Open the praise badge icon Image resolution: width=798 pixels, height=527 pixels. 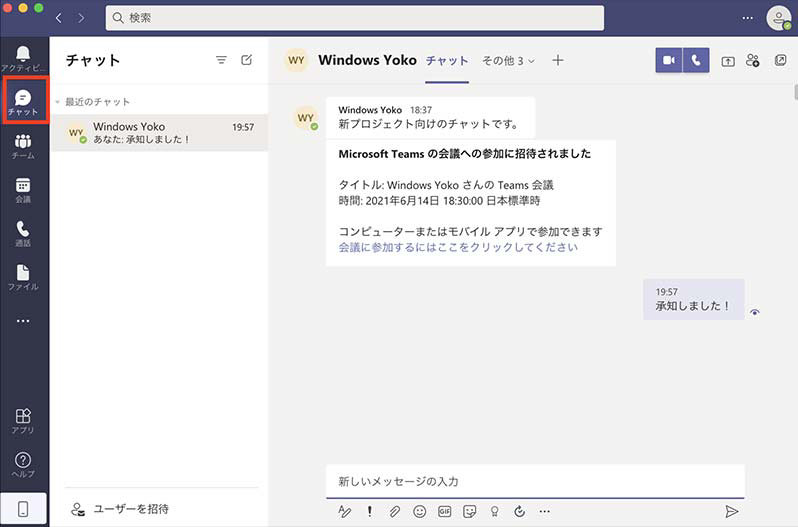(x=494, y=511)
